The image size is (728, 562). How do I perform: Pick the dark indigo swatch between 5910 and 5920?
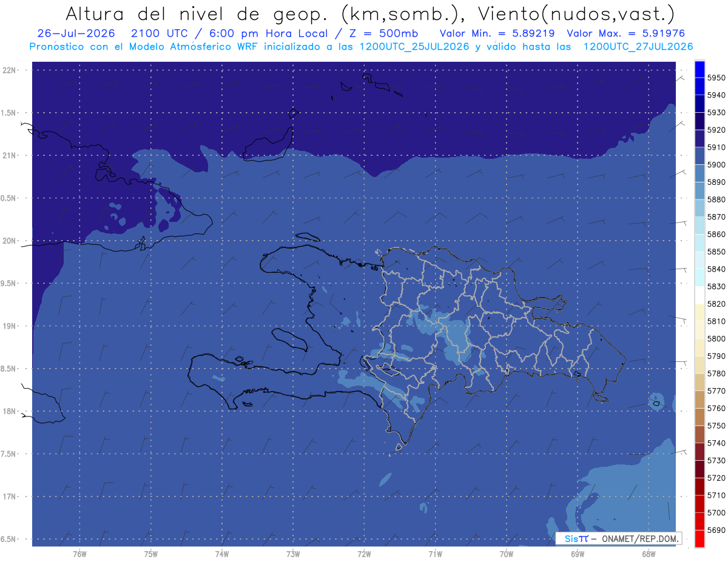point(699,138)
